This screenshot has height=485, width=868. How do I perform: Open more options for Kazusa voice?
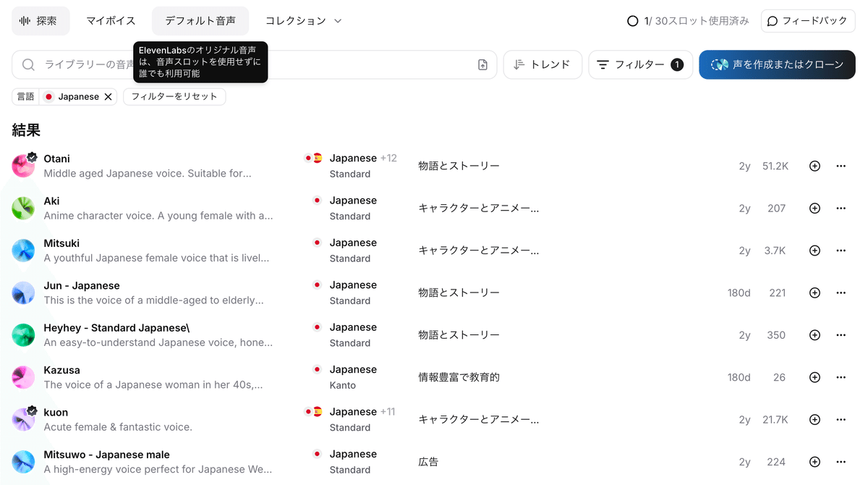tap(841, 377)
